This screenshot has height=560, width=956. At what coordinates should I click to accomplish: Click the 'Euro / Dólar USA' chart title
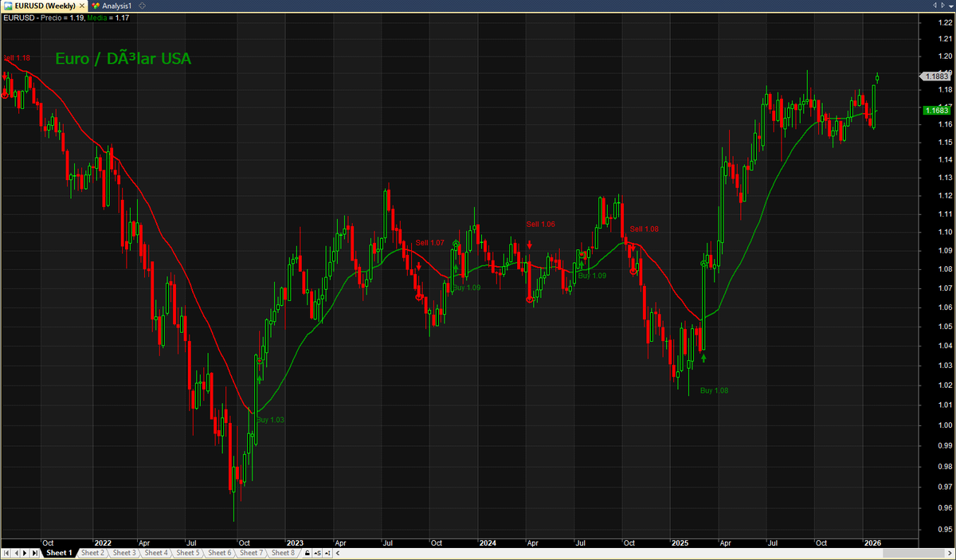[x=123, y=58]
